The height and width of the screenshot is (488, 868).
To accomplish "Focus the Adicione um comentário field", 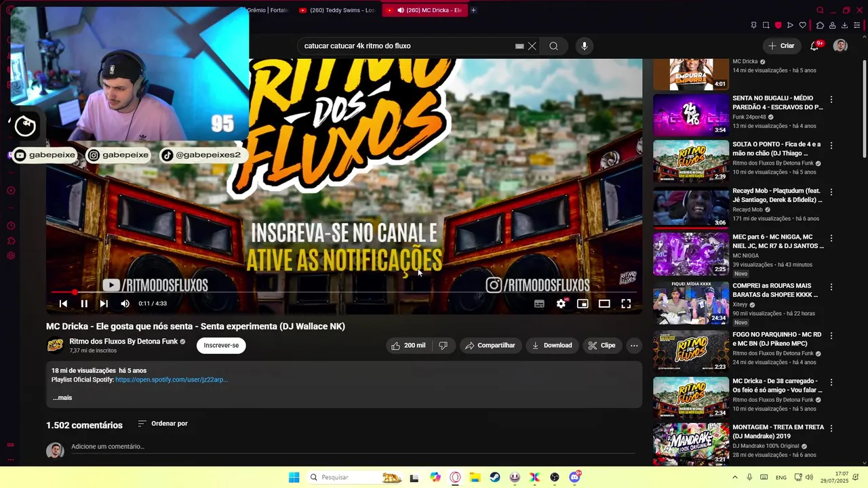I will click(x=353, y=447).
